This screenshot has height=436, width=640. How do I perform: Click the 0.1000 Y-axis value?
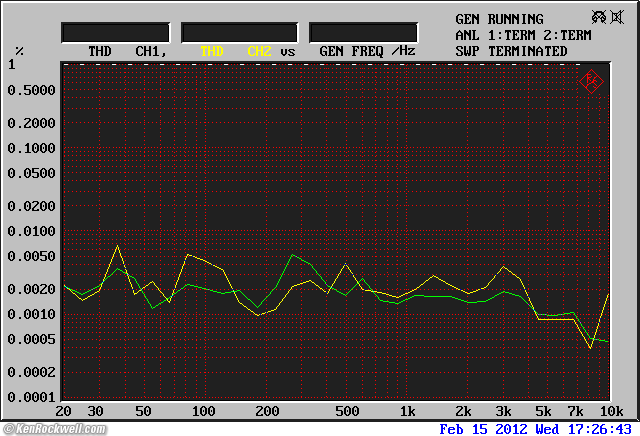pyautogui.click(x=31, y=148)
